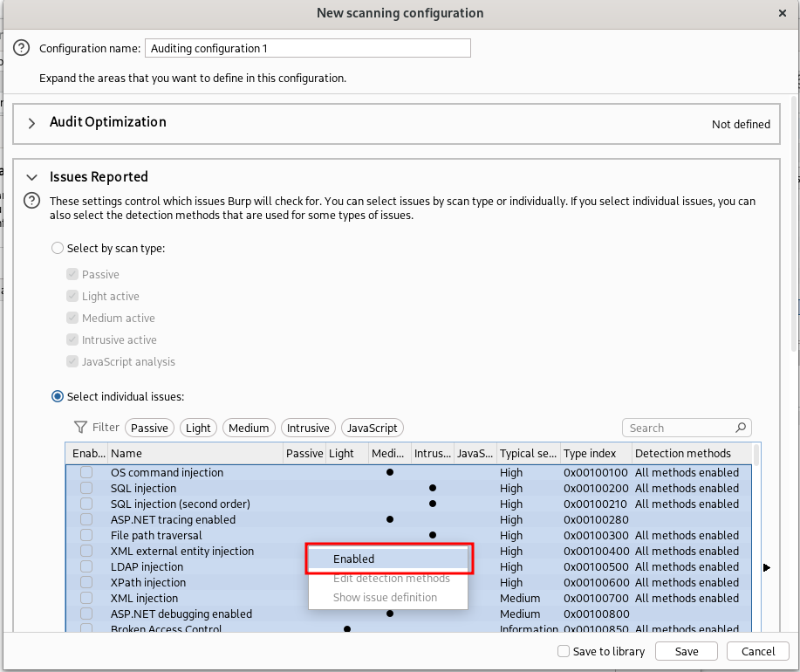Collapse the Issues Reported section
Image resolution: width=800 pixels, height=672 pixels.
pyautogui.click(x=31, y=177)
